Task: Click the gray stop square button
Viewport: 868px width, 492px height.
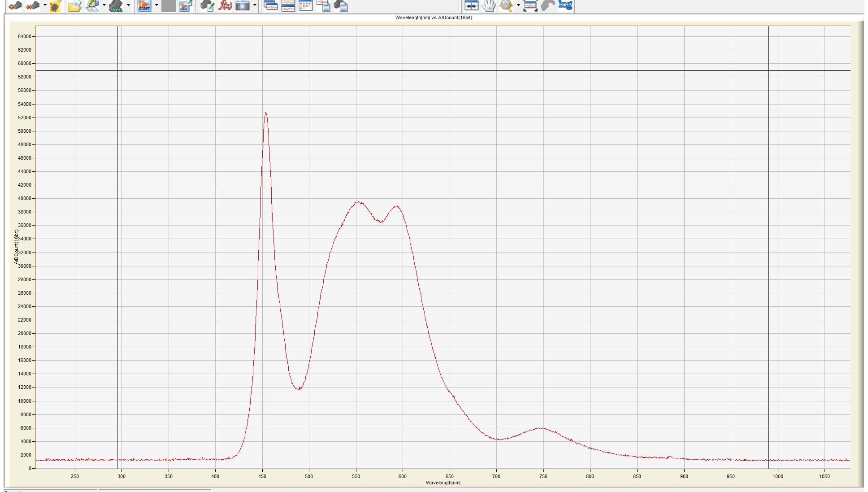Action: pos(168,6)
